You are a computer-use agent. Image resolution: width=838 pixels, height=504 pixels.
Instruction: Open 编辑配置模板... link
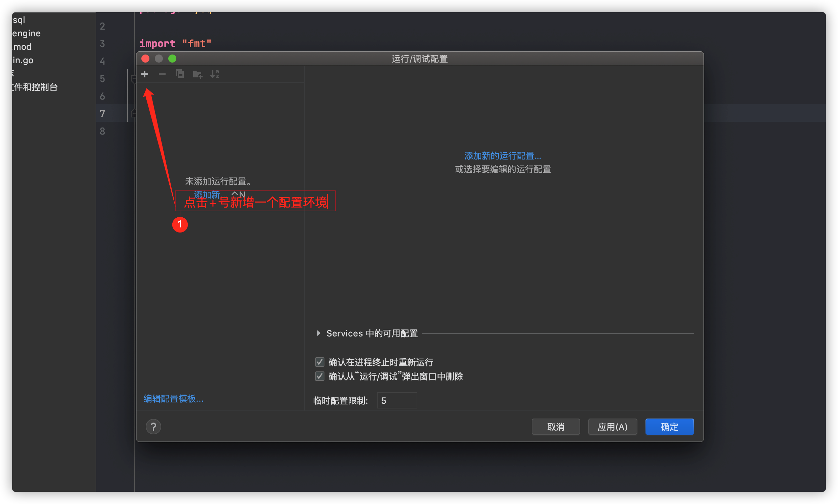click(173, 399)
